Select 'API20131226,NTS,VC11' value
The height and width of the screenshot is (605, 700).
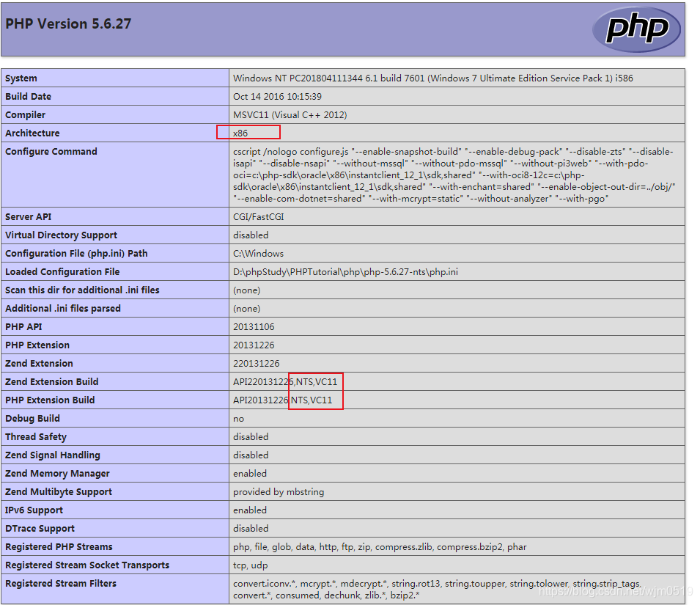coord(283,400)
